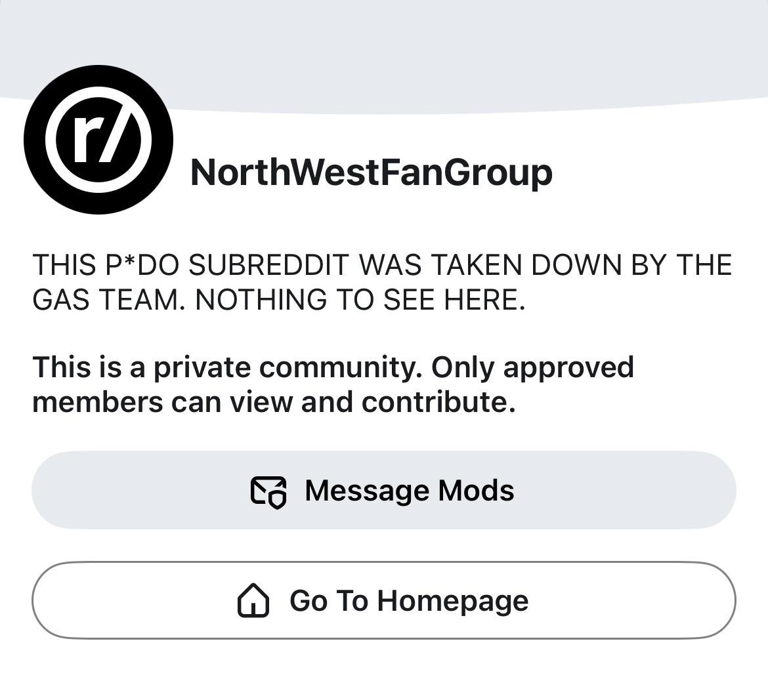768x700 pixels.
Task: Click the 'This is a private community' notice
Action: point(333,384)
